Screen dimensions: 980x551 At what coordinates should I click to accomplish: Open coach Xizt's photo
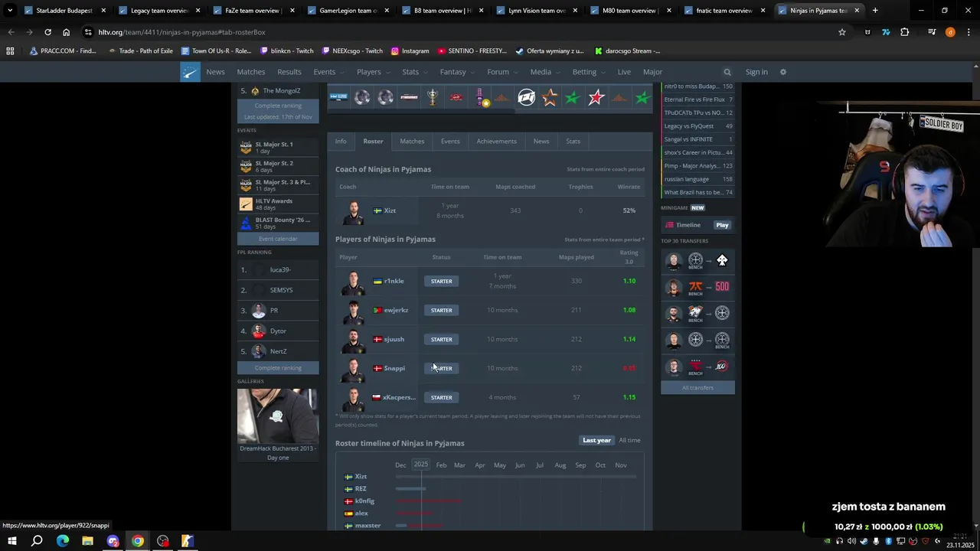pyautogui.click(x=353, y=212)
